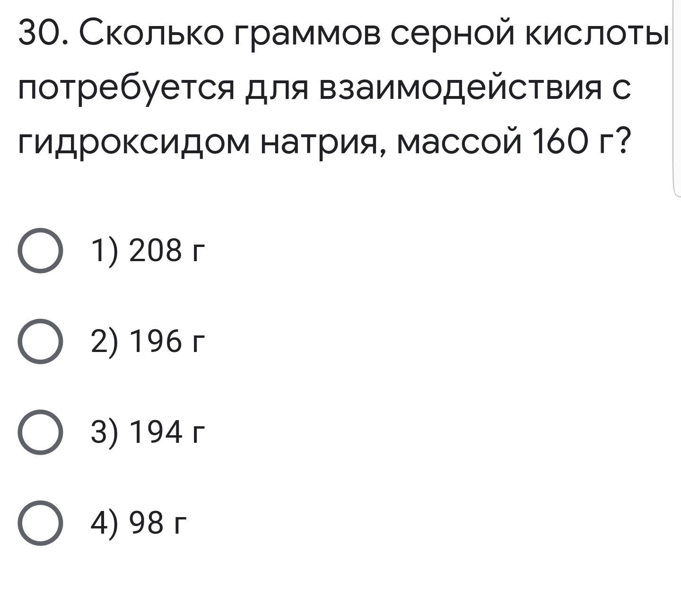Mark the 194 г radio circle
Screen dimensions: 681x616
point(40,432)
